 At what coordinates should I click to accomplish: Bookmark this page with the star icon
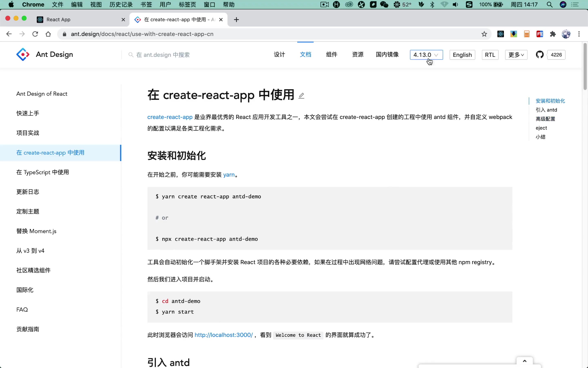[x=484, y=34]
